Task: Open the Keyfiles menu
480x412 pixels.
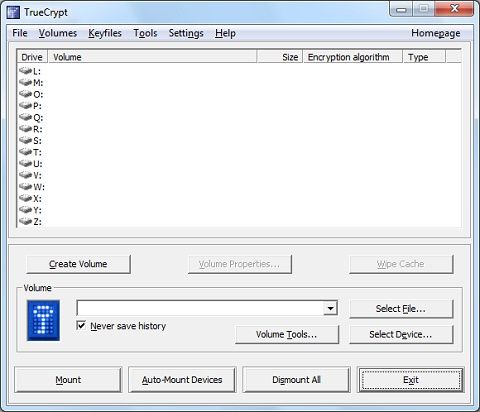Action: tap(105, 33)
